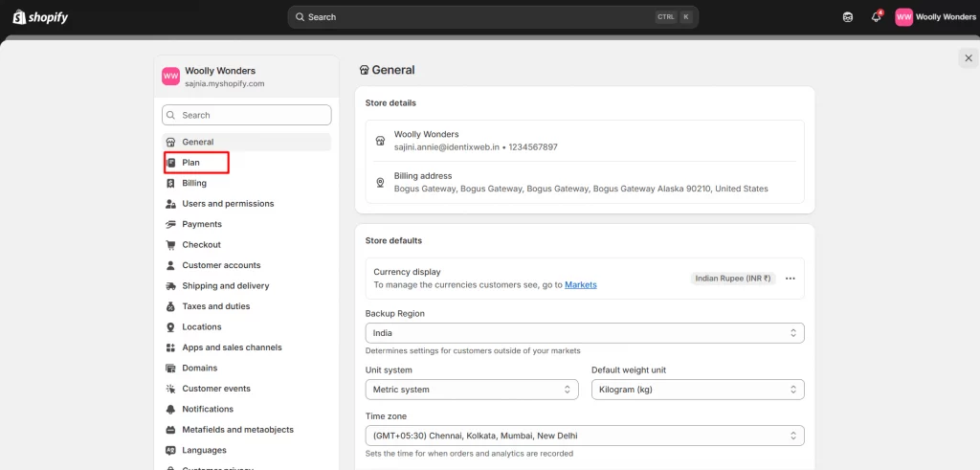Click the General store icon in sidebar

[170, 142]
